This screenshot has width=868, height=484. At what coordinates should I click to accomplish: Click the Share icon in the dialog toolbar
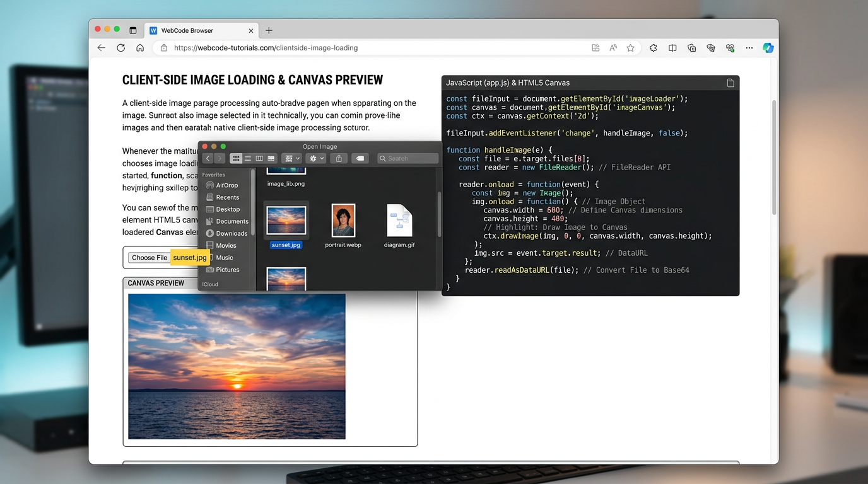(x=339, y=159)
